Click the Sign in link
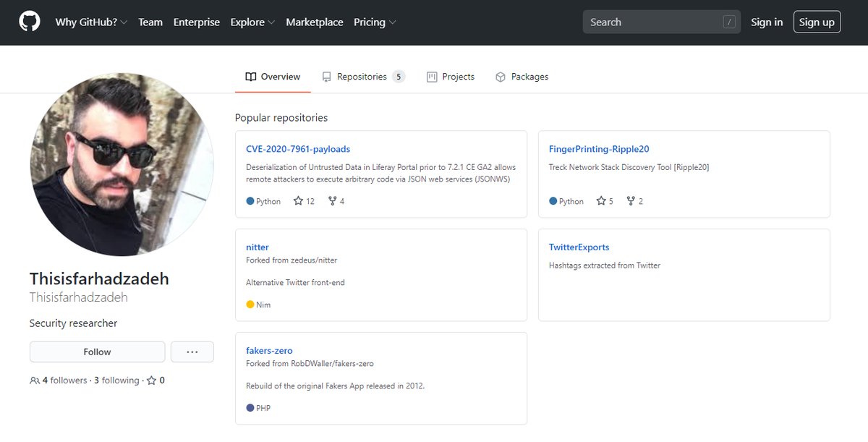This screenshot has width=868, height=442. coord(767,22)
